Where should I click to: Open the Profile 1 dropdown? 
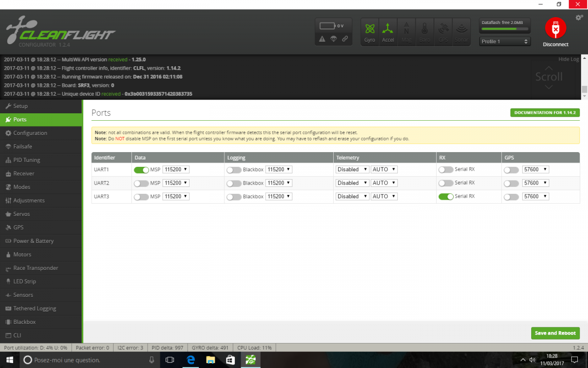click(505, 42)
